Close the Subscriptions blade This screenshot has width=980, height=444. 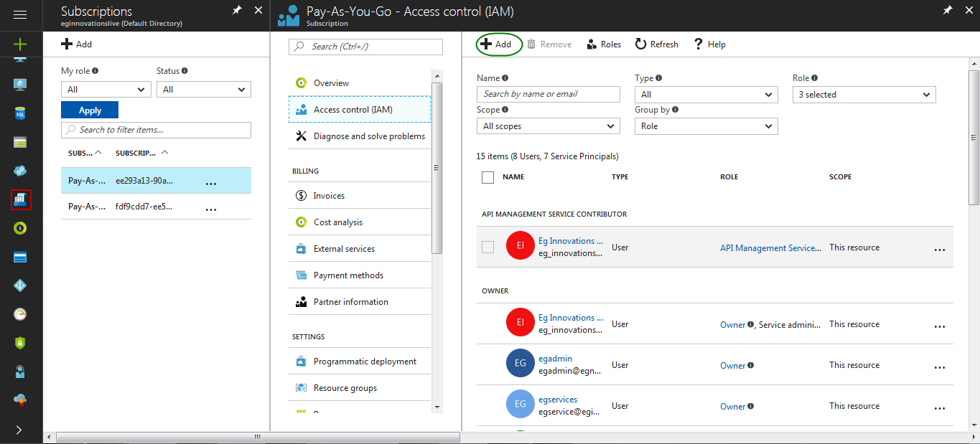(x=258, y=11)
